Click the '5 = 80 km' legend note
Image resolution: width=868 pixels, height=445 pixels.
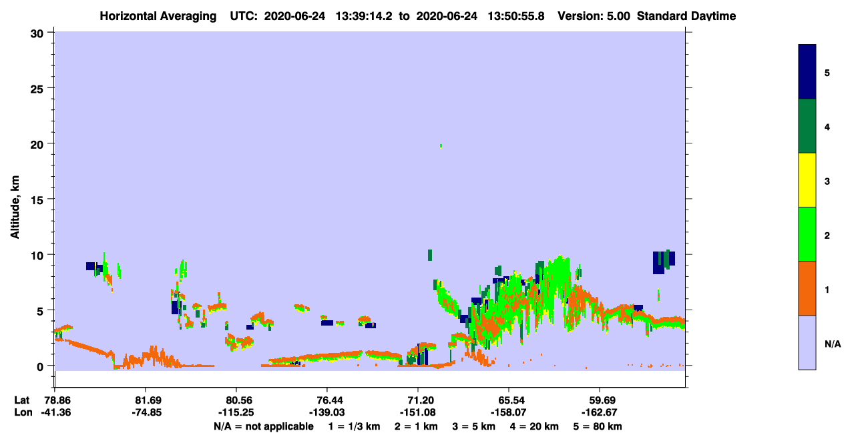click(x=598, y=426)
